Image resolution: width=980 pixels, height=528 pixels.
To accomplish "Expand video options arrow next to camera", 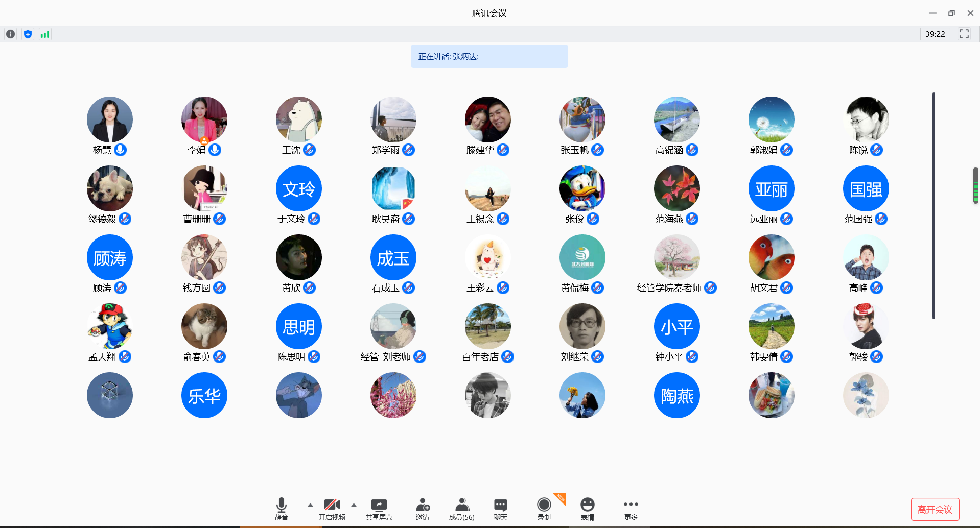I will 354,505.
